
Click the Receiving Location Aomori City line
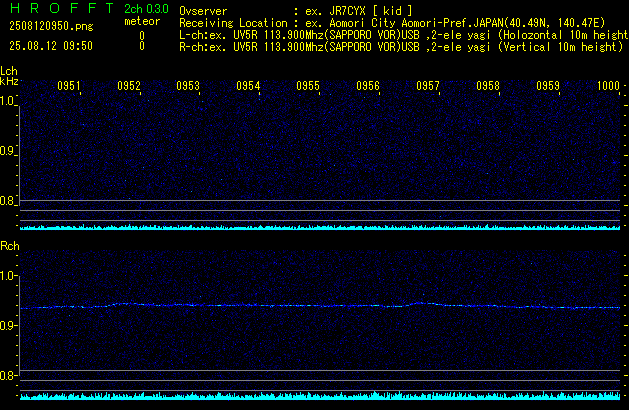coord(392,23)
